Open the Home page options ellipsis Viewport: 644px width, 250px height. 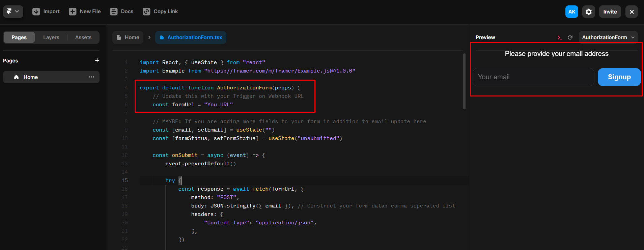(x=91, y=77)
